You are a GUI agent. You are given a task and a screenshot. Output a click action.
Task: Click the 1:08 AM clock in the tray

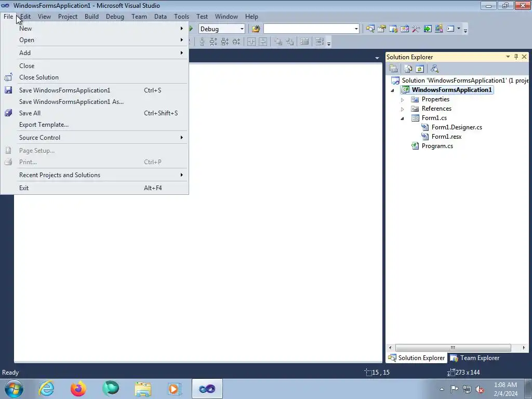(x=506, y=385)
